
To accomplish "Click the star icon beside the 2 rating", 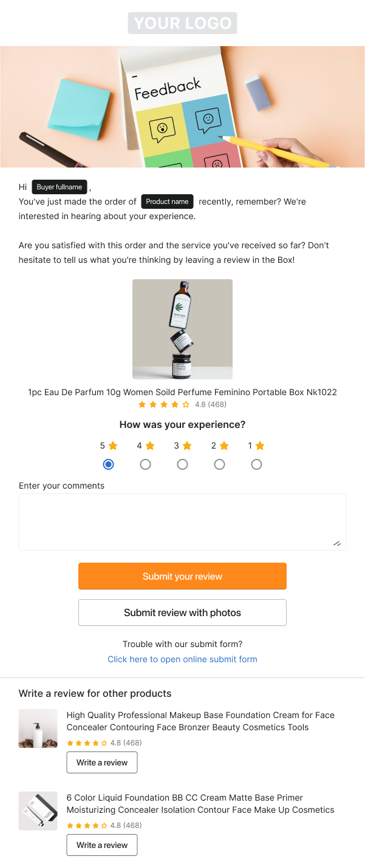I will pyautogui.click(x=224, y=445).
